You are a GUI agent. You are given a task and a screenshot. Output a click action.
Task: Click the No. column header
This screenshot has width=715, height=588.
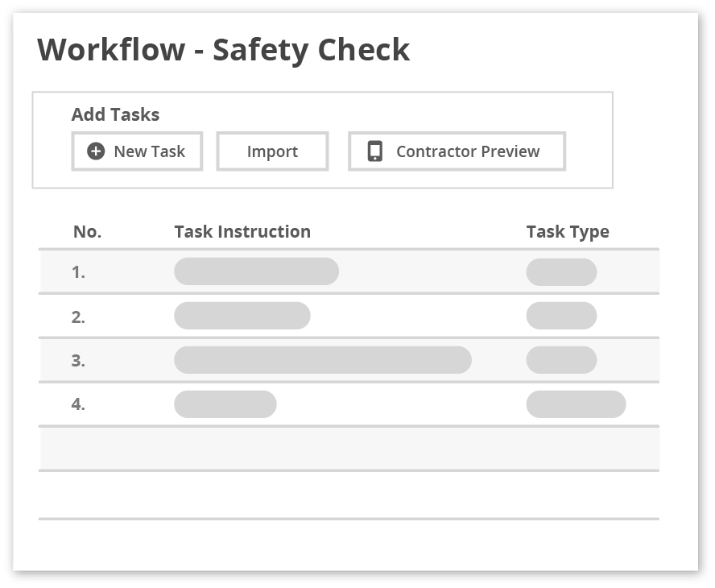[87, 232]
